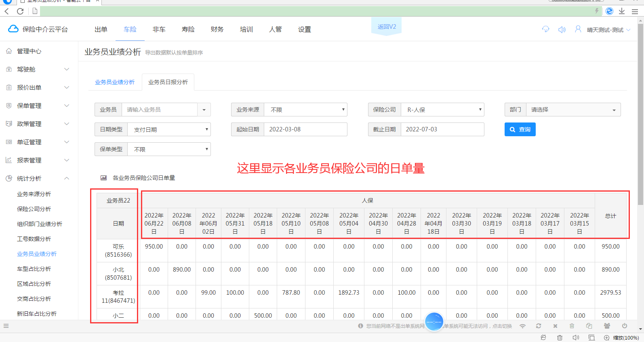Open the browser hamburger menu

click(x=635, y=11)
